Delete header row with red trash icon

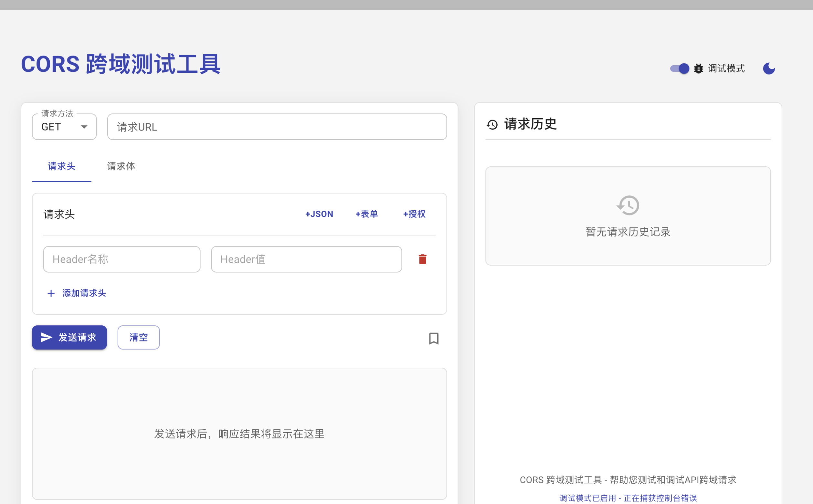click(422, 259)
